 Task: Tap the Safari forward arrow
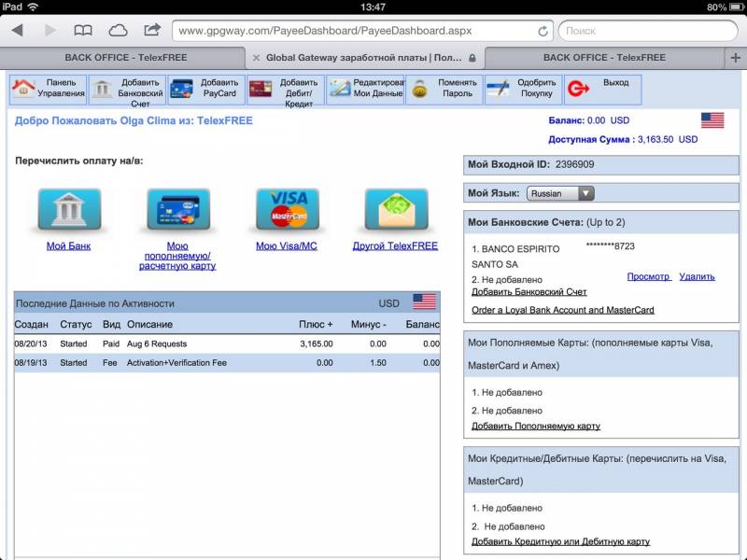pos(49,31)
